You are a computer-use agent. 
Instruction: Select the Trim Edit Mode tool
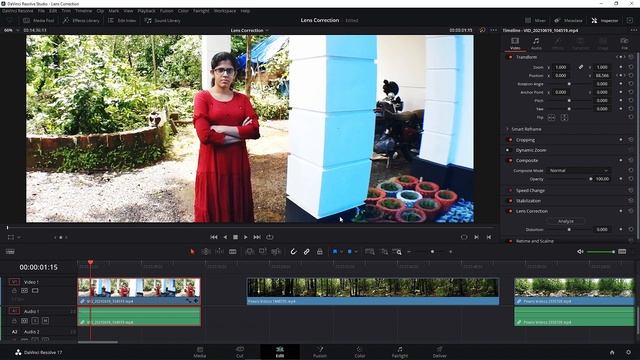tap(206, 252)
